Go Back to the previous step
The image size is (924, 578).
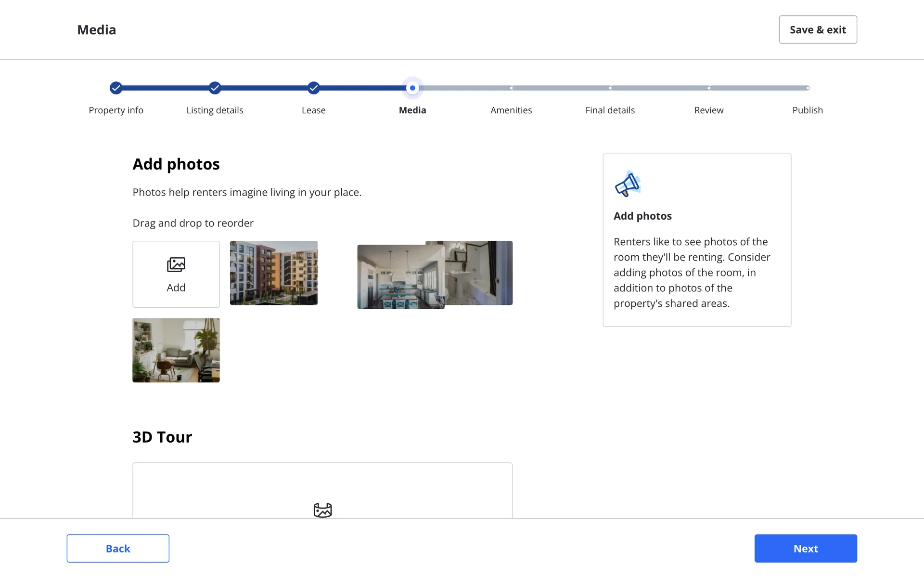pyautogui.click(x=118, y=548)
